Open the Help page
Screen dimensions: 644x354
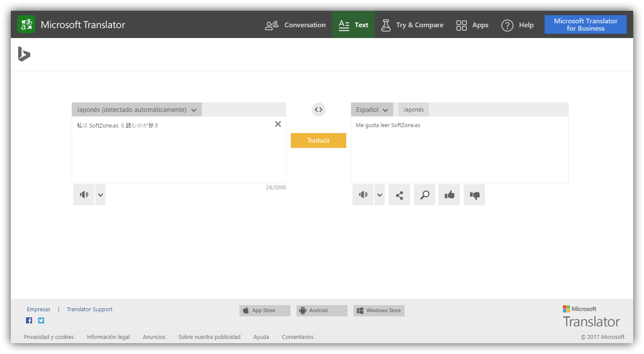518,25
